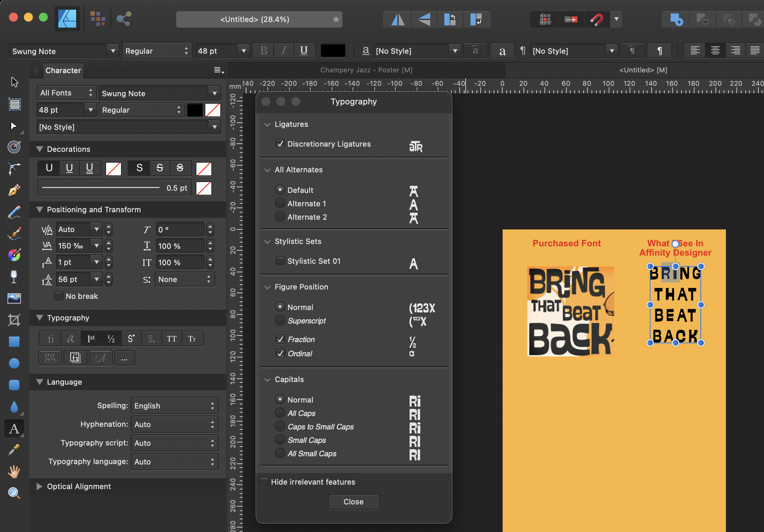Image resolution: width=764 pixels, height=532 pixels.
Task: Apply the Add boolean geometry operation
Action: [675, 19]
